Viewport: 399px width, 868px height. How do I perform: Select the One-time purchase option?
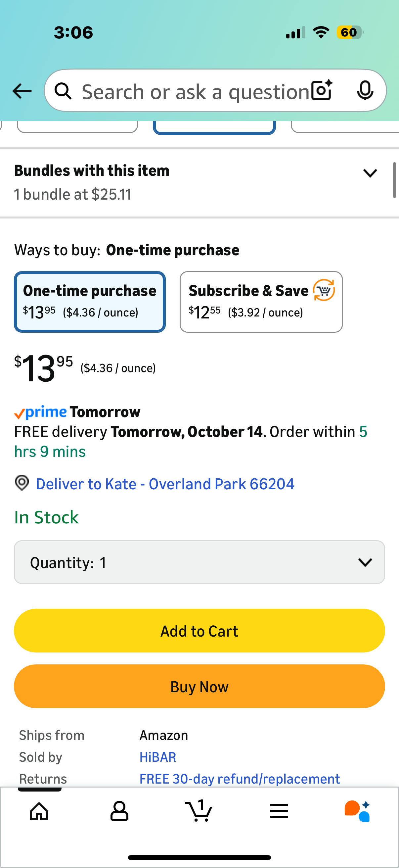[x=90, y=302]
